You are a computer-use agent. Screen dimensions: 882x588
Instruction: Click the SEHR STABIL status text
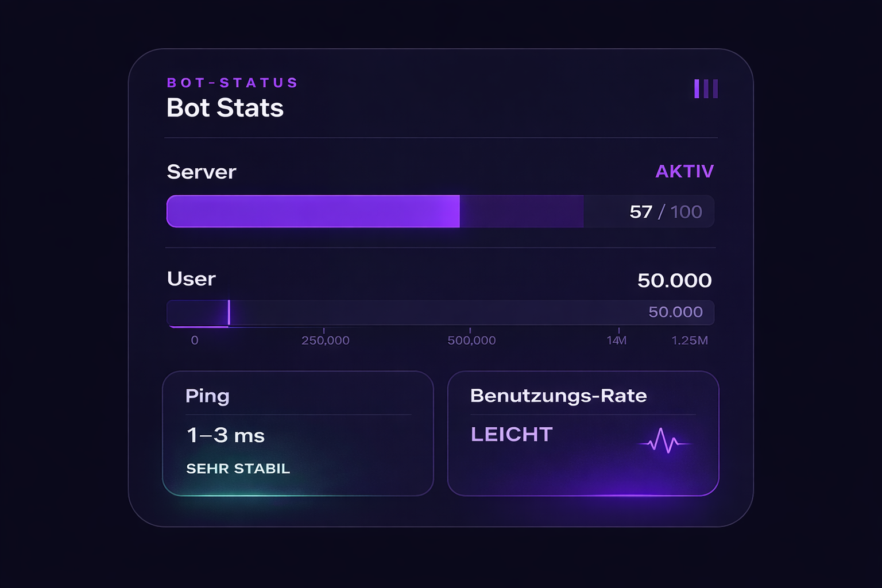click(238, 469)
